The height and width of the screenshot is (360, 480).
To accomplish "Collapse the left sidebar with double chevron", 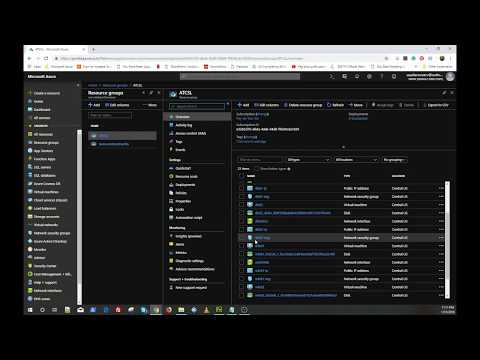I will [78, 85].
